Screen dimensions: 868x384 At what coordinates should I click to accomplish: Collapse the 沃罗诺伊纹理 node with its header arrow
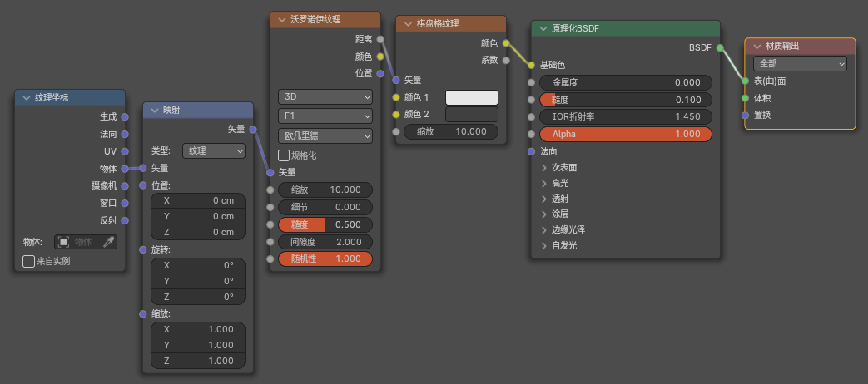281,20
